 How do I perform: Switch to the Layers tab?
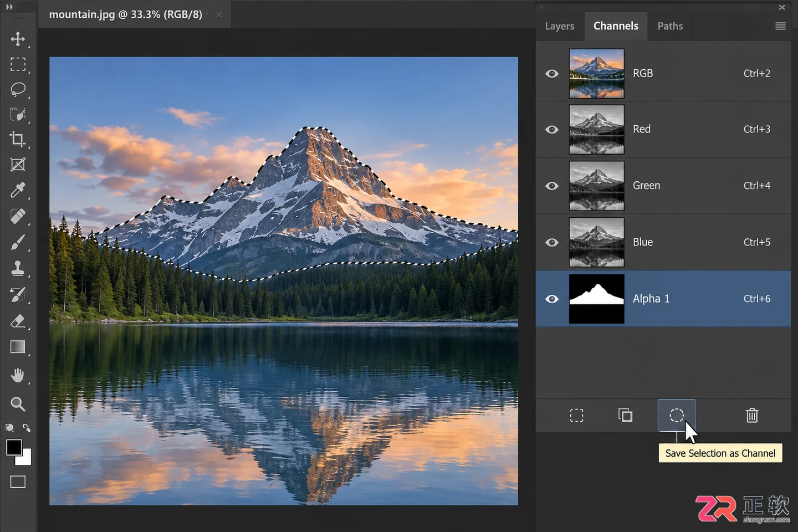(559, 26)
